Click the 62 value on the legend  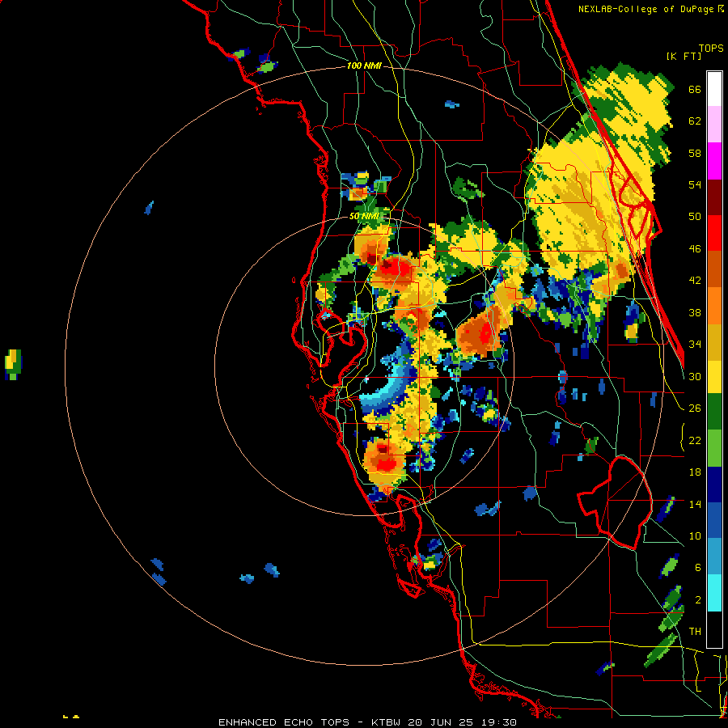pyautogui.click(x=695, y=121)
